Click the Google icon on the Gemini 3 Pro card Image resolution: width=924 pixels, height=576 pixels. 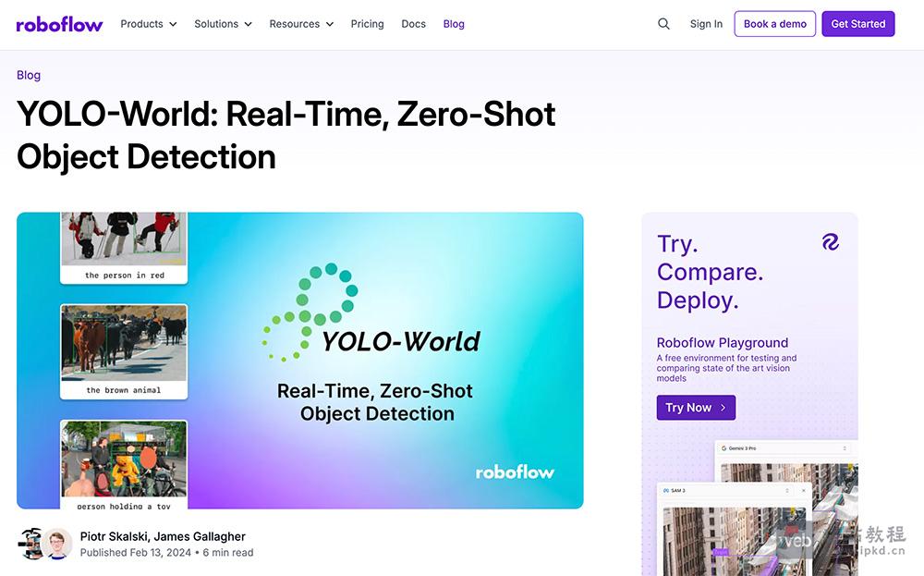pos(724,447)
